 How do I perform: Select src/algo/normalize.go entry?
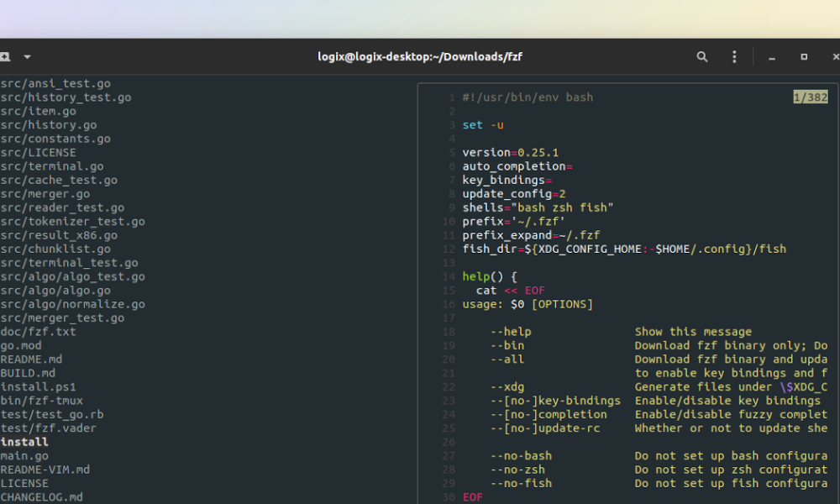pos(73,304)
